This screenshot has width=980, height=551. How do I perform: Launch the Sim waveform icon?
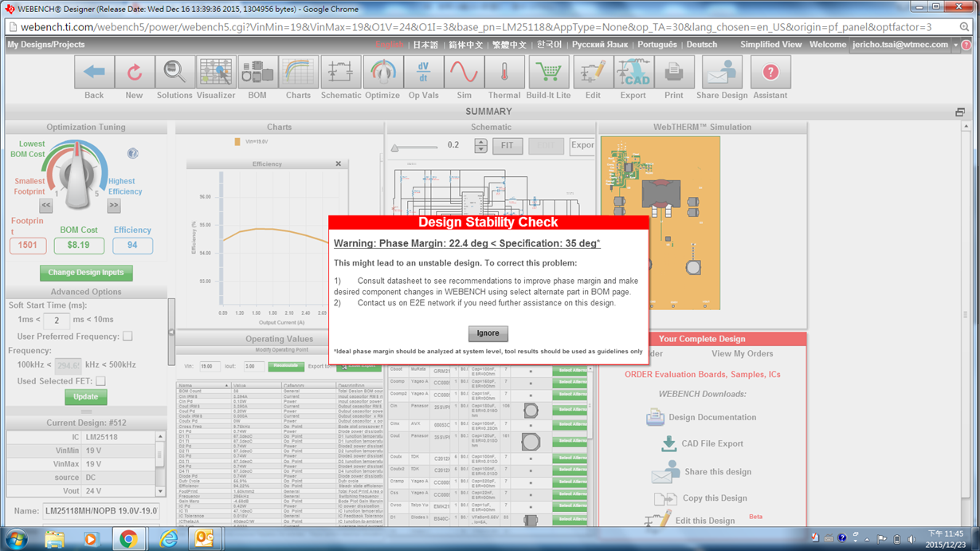464,73
